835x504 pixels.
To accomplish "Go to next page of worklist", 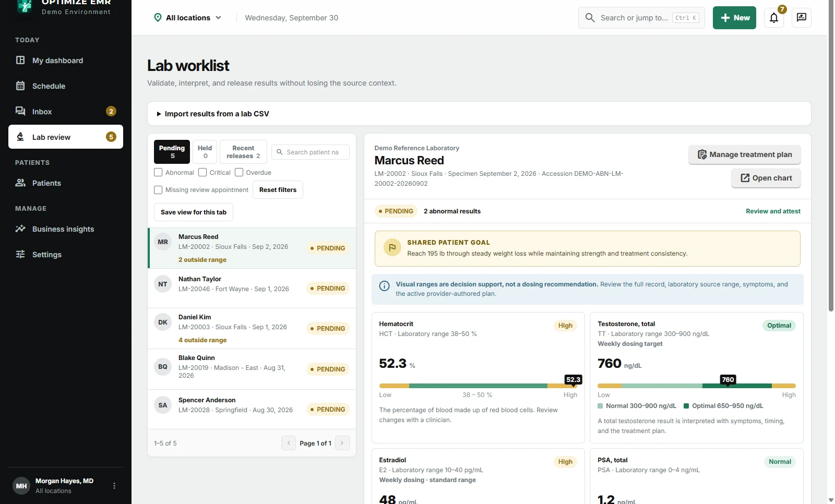I will (x=342, y=443).
